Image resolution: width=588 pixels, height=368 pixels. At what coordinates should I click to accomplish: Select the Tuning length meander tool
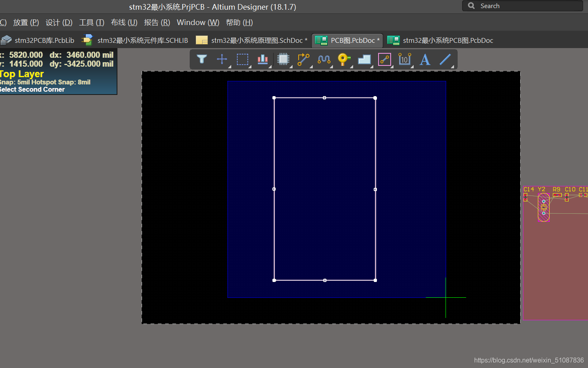[324, 59]
